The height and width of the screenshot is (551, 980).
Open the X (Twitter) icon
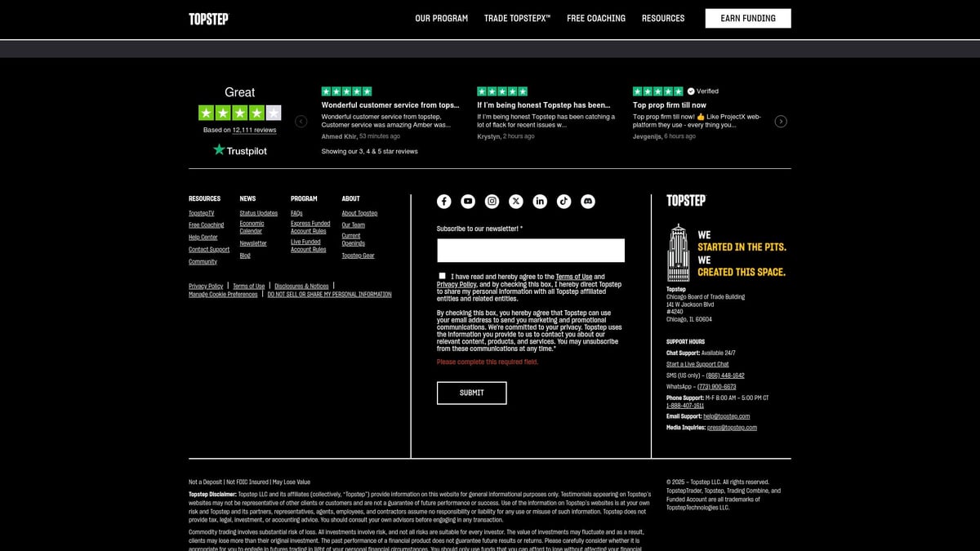click(516, 202)
